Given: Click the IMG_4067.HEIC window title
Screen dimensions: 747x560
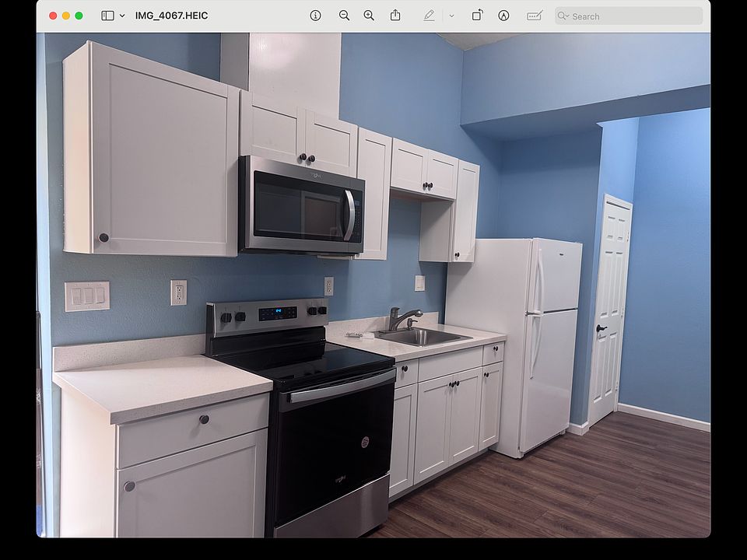Looking at the screenshot, I should click(x=171, y=16).
